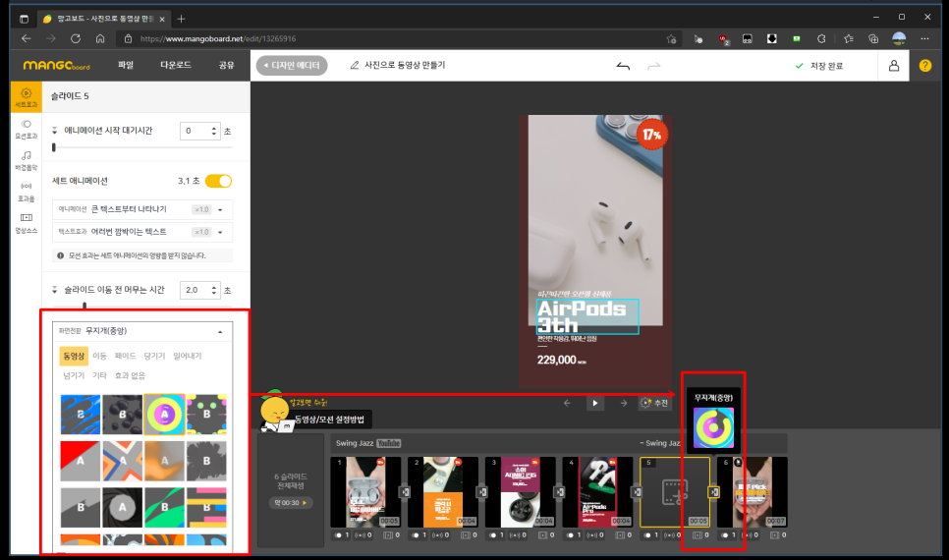The height and width of the screenshot is (560, 949).
Task: Open the yellow help question icon
Action: click(x=924, y=66)
